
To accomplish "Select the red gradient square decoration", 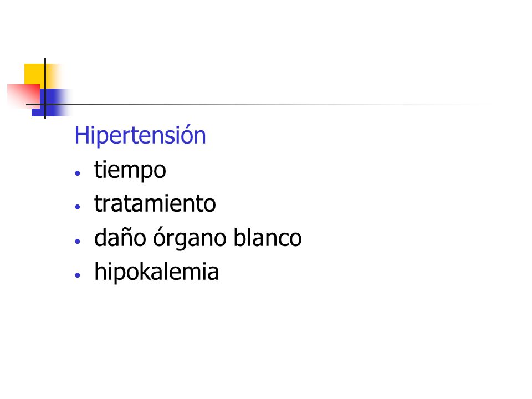I will (x=23, y=95).
